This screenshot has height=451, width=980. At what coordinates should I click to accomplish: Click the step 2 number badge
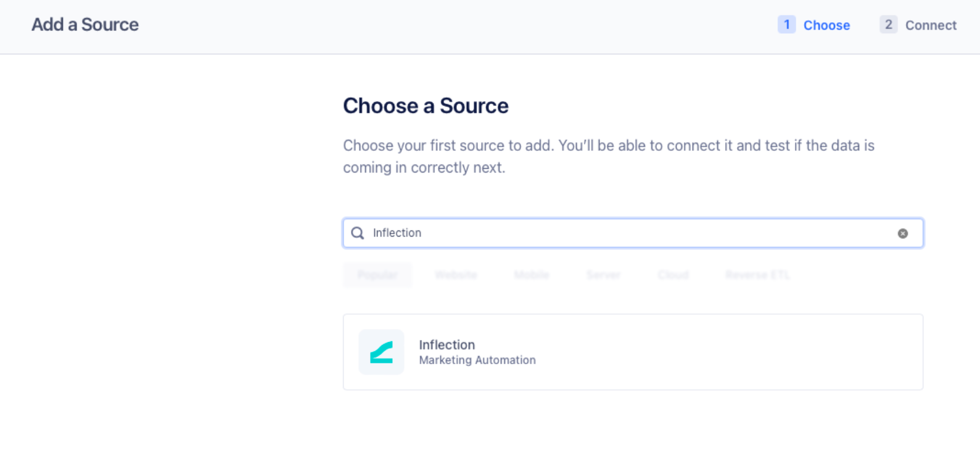coord(888,25)
